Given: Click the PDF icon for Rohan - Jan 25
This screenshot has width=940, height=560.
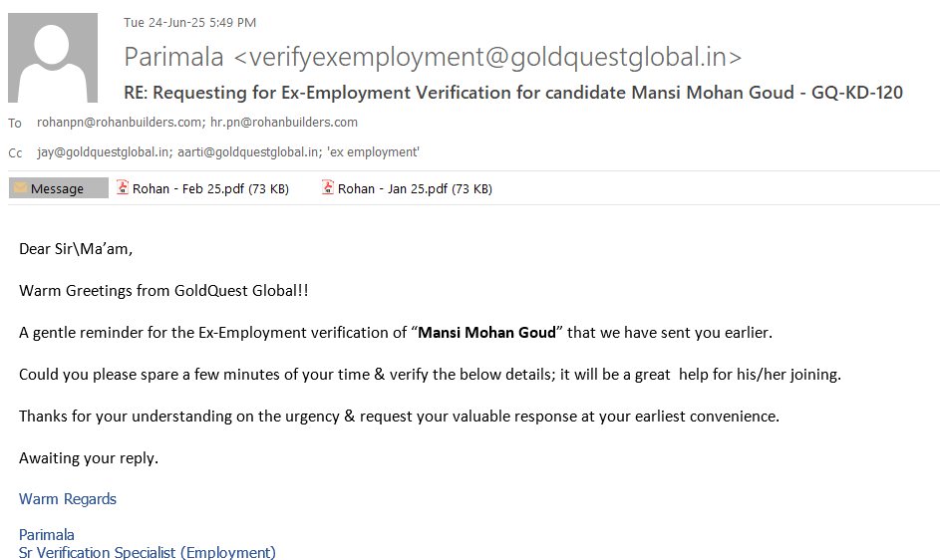Looking at the screenshot, I should [x=328, y=187].
